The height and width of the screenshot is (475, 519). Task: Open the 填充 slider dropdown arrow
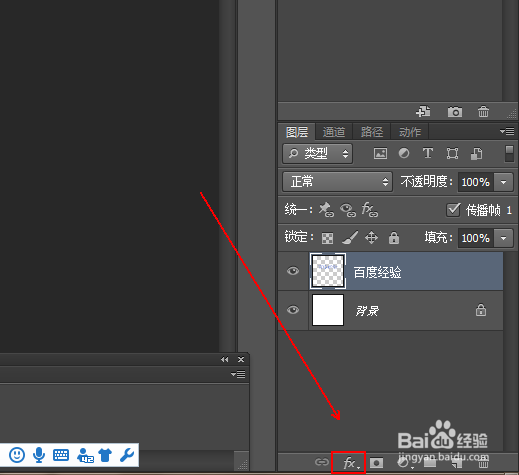tap(503, 238)
